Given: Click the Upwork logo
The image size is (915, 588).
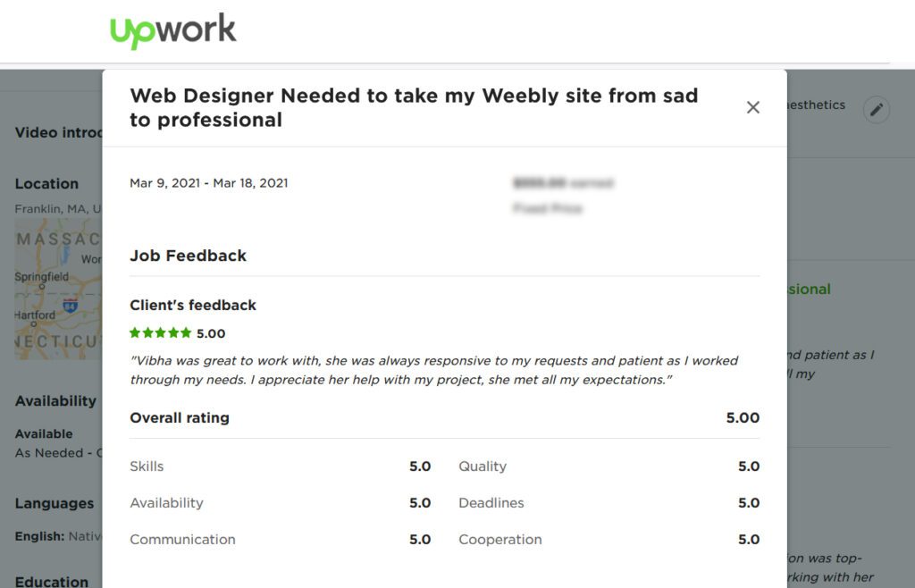Looking at the screenshot, I should pyautogui.click(x=173, y=30).
